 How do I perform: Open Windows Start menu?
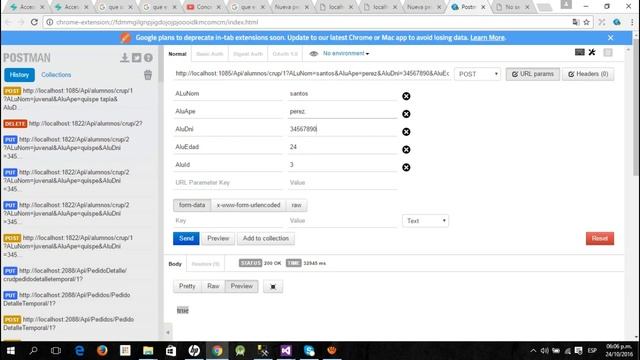tap(11, 351)
